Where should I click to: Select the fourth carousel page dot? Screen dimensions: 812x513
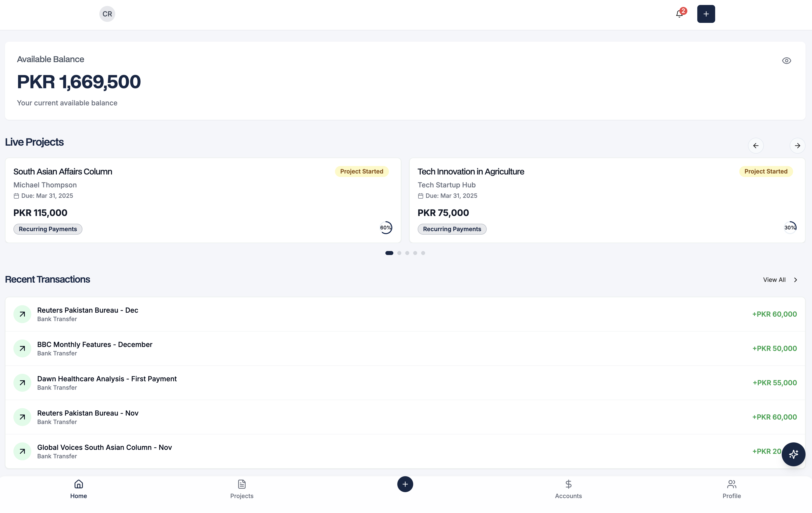415,253
